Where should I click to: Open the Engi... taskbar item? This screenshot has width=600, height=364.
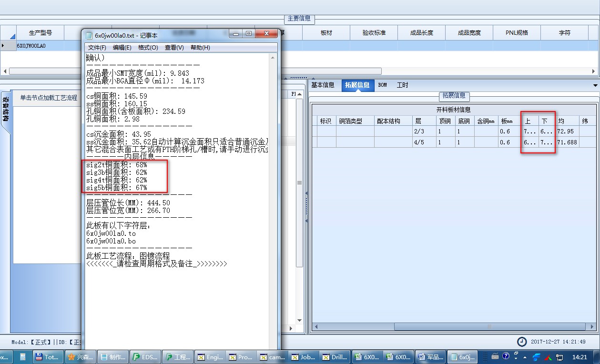[210, 357]
